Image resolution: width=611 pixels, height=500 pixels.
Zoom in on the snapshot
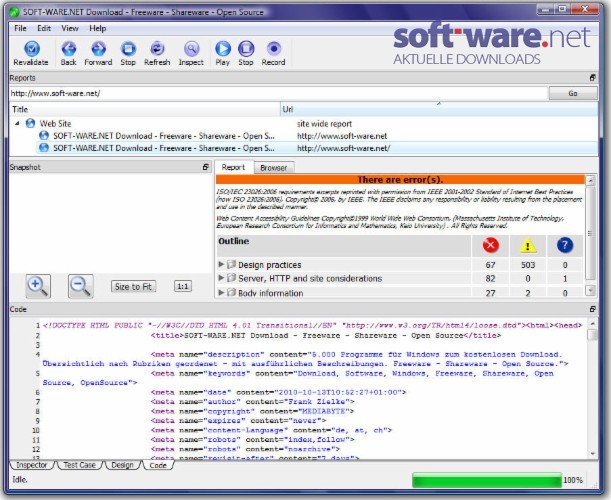tap(38, 286)
